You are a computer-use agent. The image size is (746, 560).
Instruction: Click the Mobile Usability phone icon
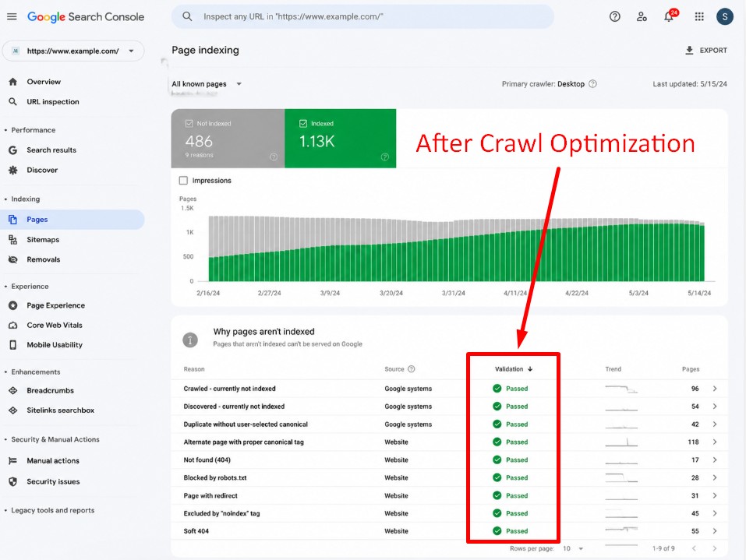(x=12, y=345)
